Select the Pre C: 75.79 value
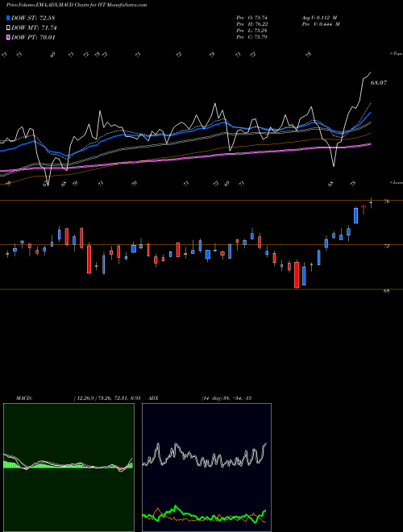Screen dimensions: 403x532 tap(251, 37)
